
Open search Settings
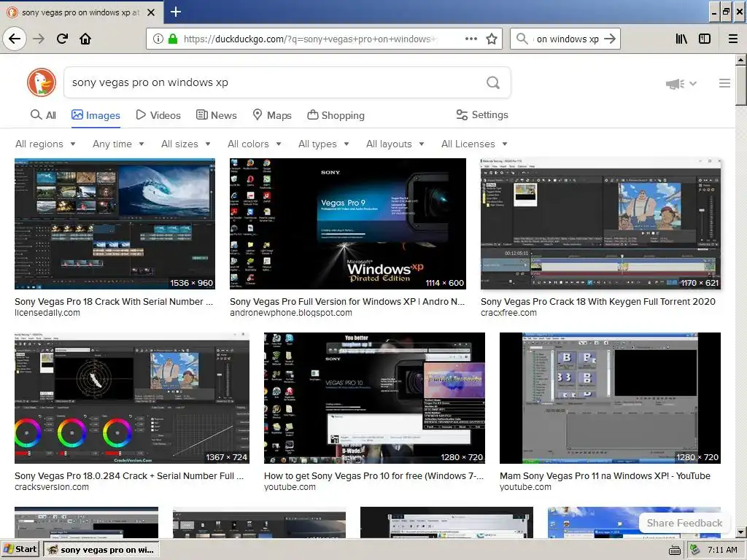pyautogui.click(x=482, y=114)
